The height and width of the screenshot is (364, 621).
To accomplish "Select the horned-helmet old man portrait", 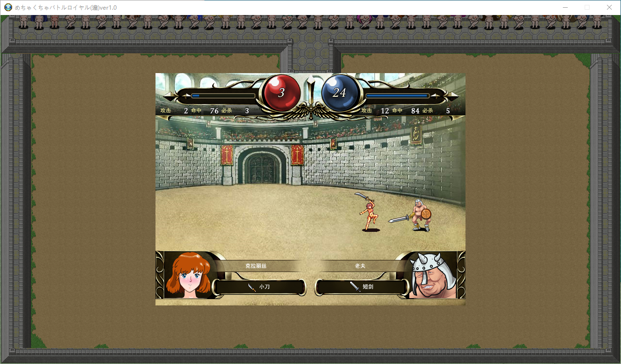I will coord(431,275).
